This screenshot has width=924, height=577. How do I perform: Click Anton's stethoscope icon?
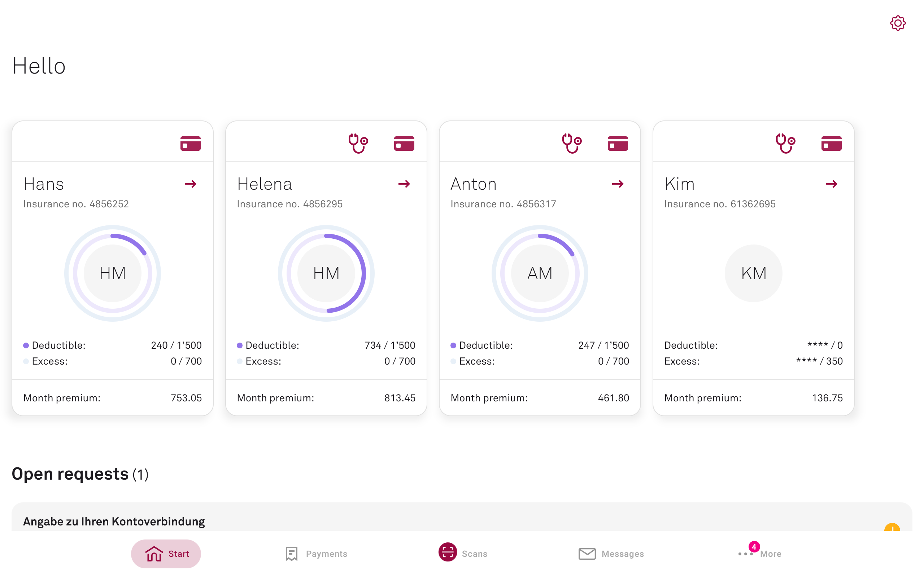(572, 144)
